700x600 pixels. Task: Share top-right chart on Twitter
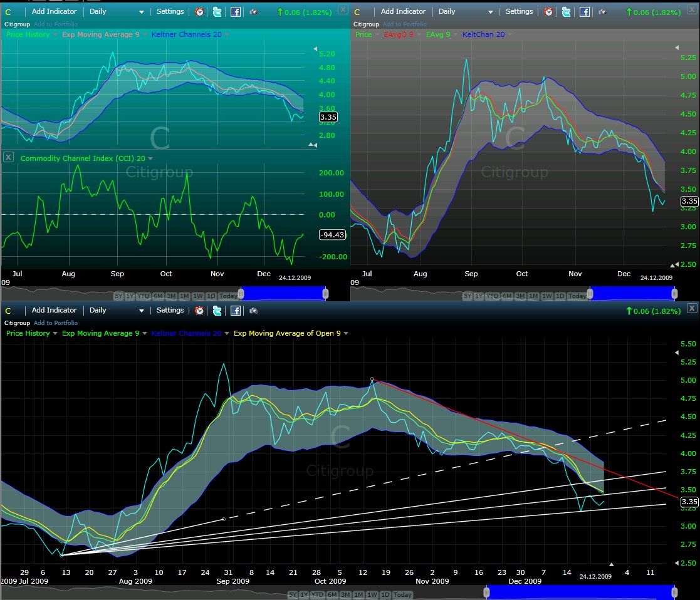[x=567, y=12]
